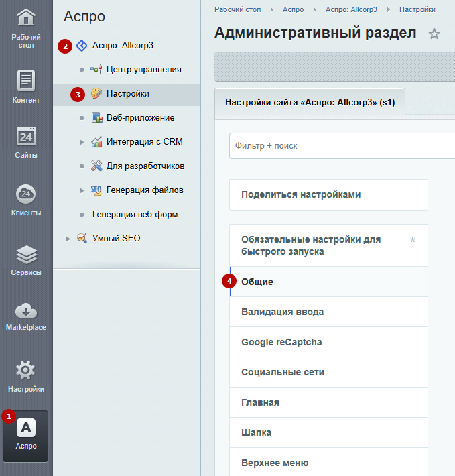The width and height of the screenshot is (455, 476).
Task: Open Социальные сети settings section
Action: pyautogui.click(x=328, y=372)
